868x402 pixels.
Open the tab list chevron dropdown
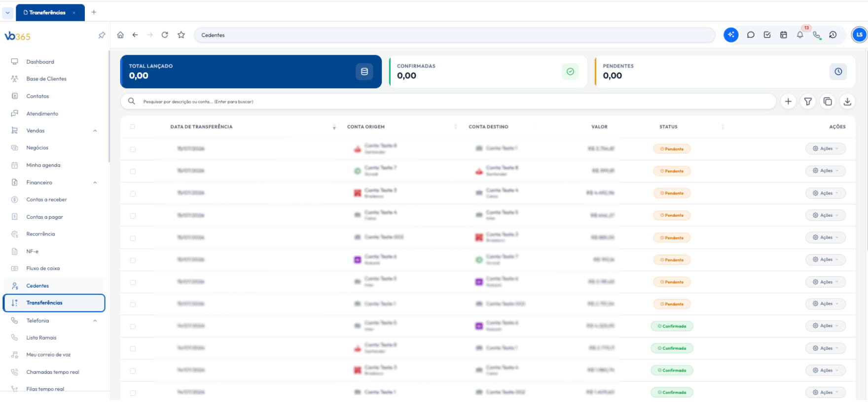[8, 13]
